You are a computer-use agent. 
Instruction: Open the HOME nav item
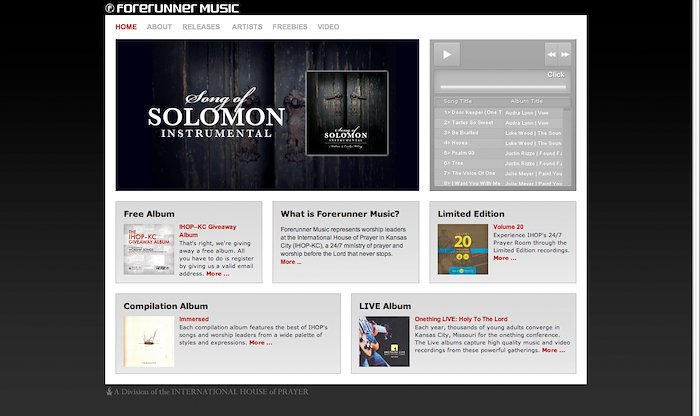point(126,27)
